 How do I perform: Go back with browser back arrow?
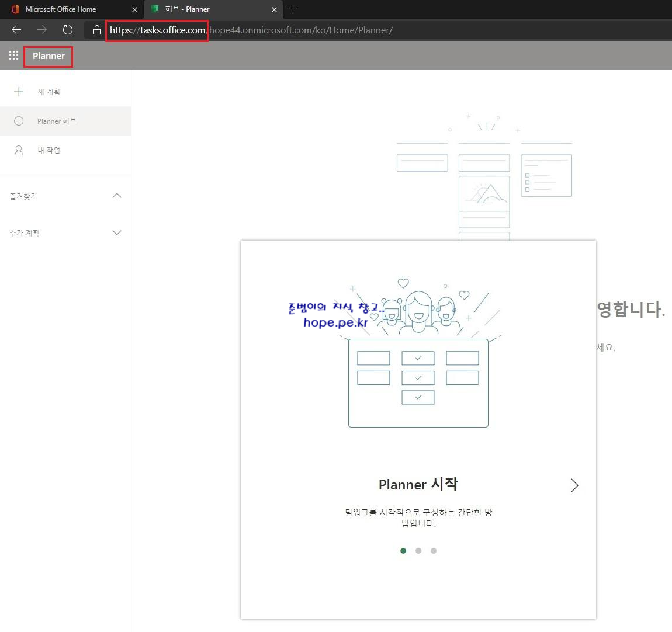pyautogui.click(x=17, y=30)
